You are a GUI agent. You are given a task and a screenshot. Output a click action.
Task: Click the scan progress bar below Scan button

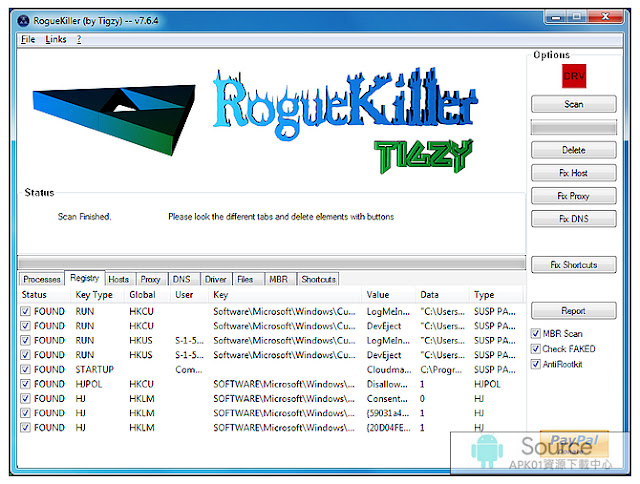click(x=573, y=128)
